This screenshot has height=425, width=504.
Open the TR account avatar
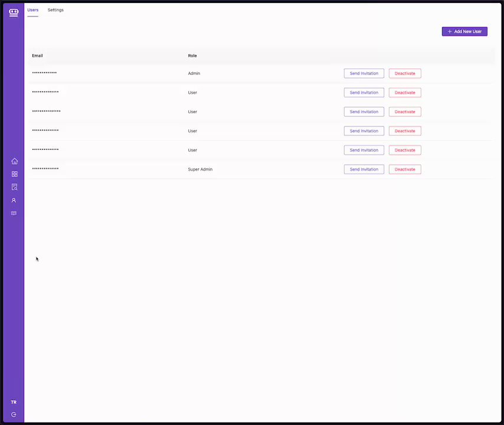[x=14, y=402]
